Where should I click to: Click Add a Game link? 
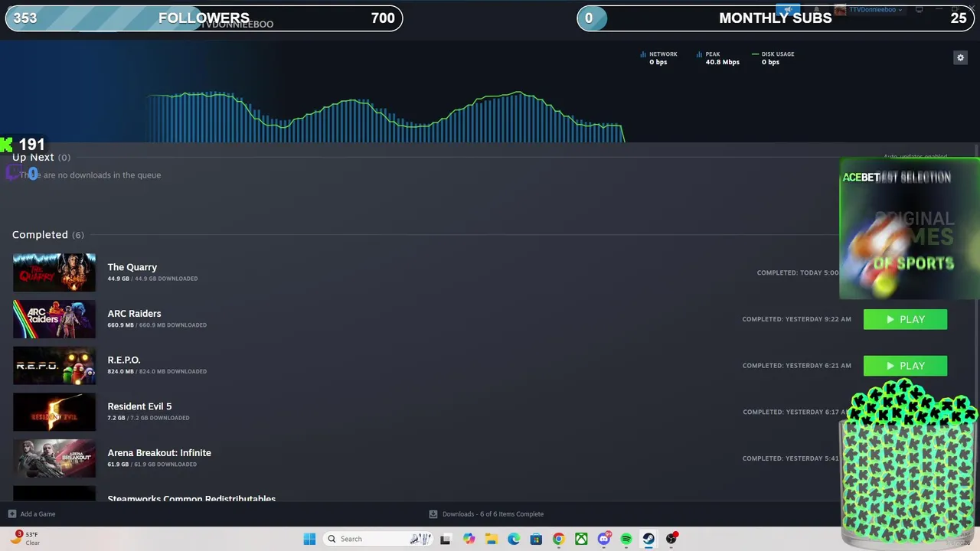click(x=38, y=514)
